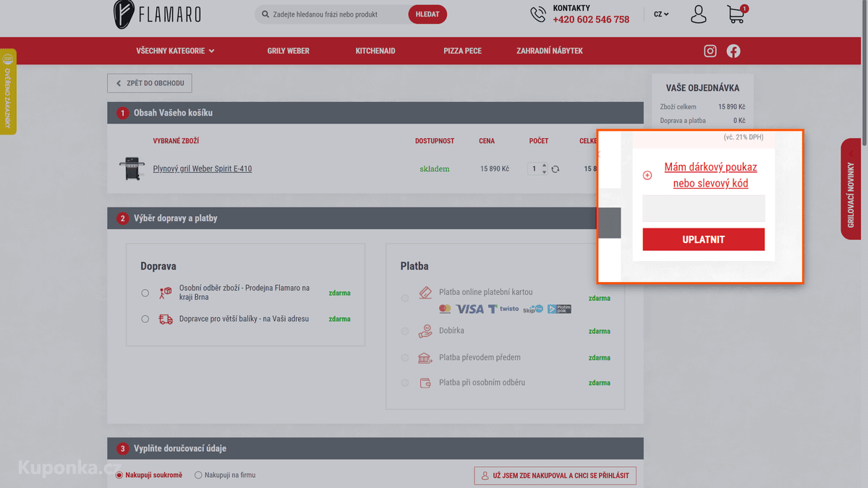Select Osobní odběr zboží delivery option
This screenshot has width=868, height=488.
pos(145,293)
